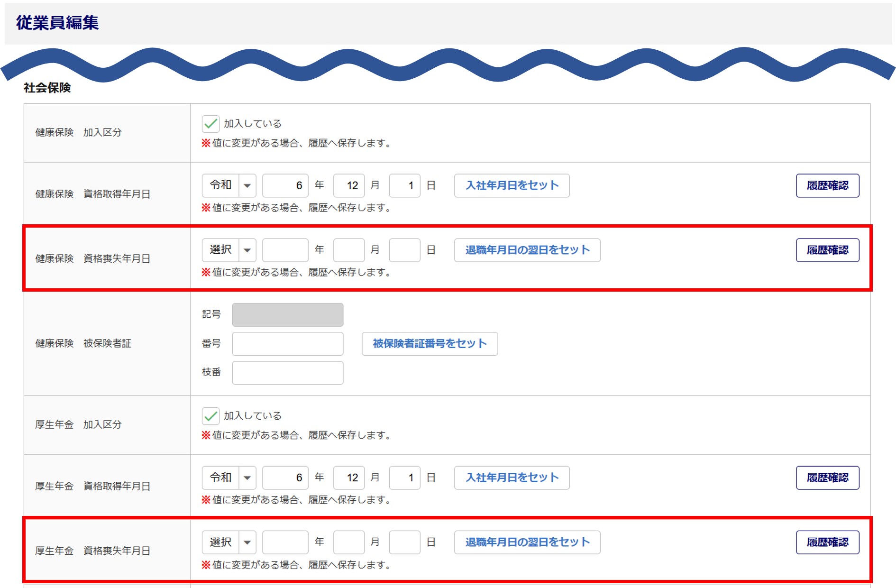This screenshot has width=896, height=588.
Task: Focus month field of 厚生年金 資格取得年月日
Action: point(349,478)
